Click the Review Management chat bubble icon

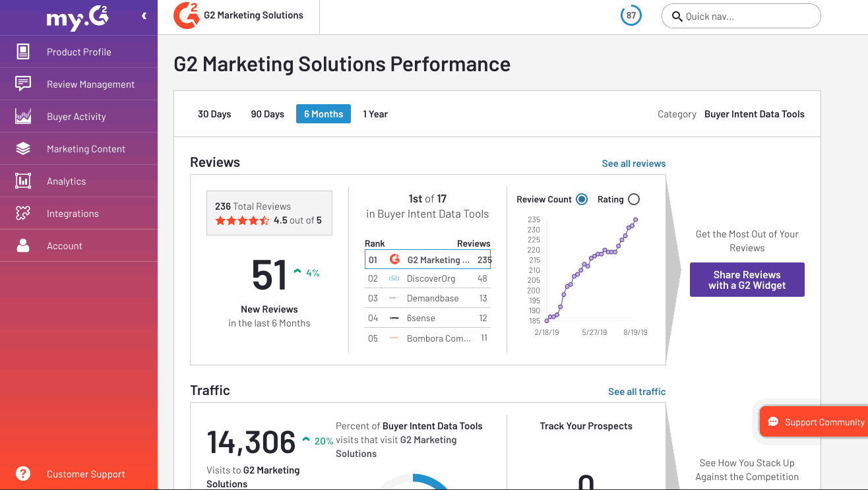23,84
